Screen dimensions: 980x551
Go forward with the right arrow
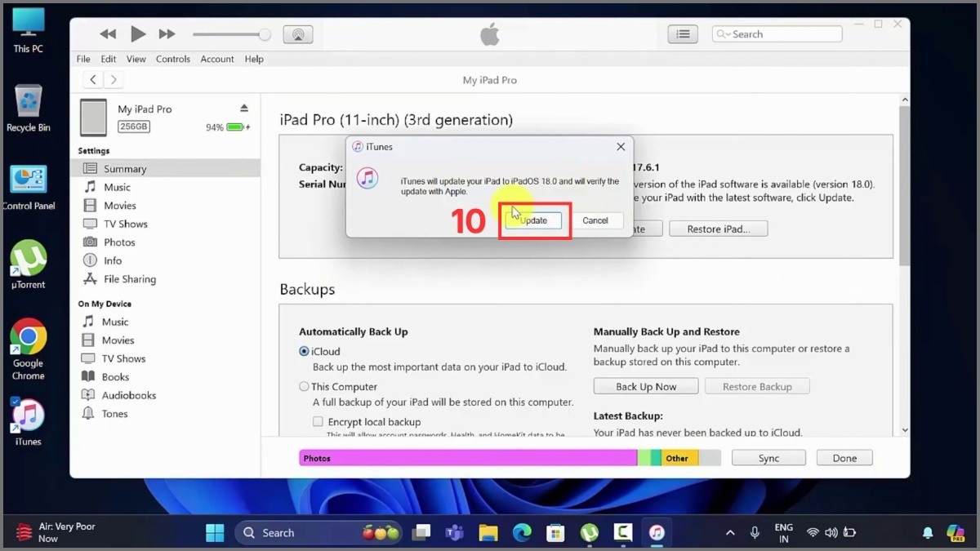[x=114, y=79]
